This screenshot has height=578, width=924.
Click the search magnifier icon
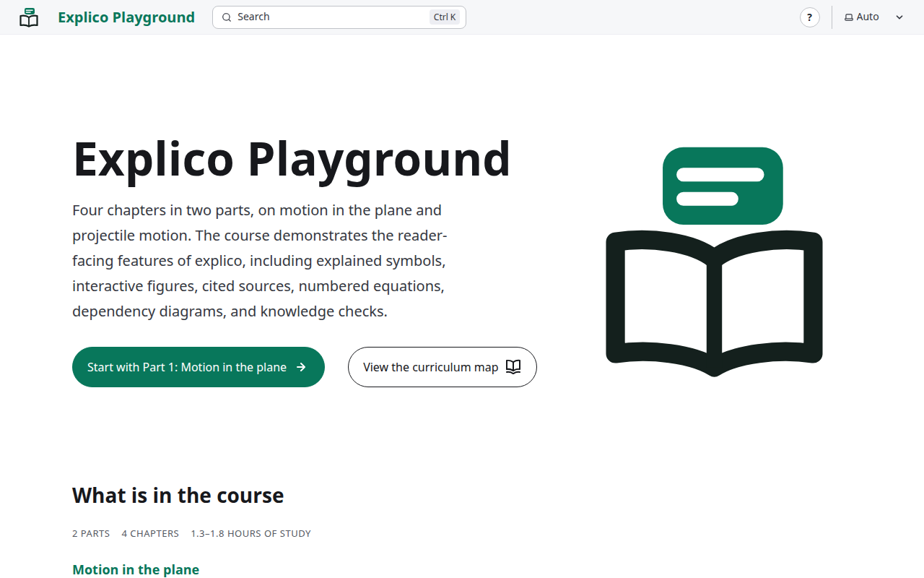227,17
